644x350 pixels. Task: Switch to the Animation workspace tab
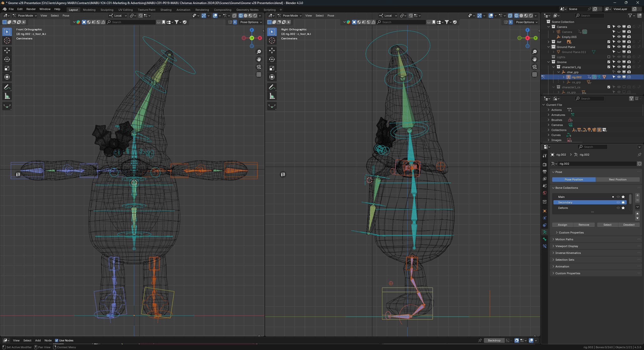click(x=183, y=10)
